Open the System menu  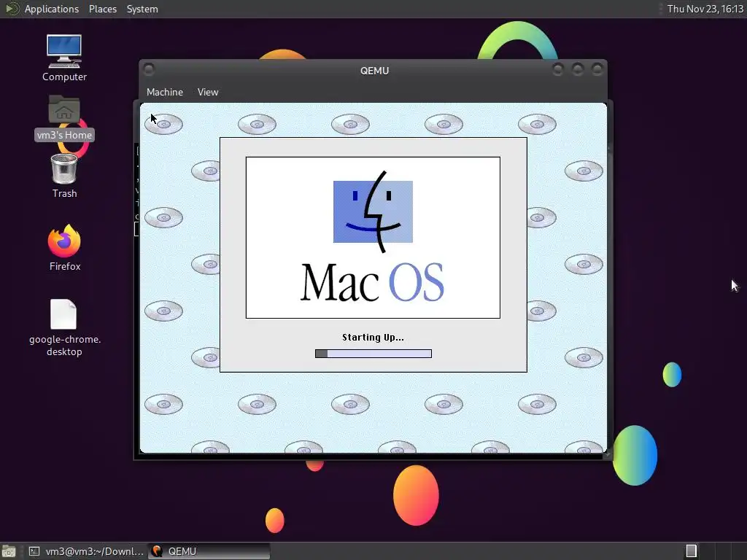142,9
